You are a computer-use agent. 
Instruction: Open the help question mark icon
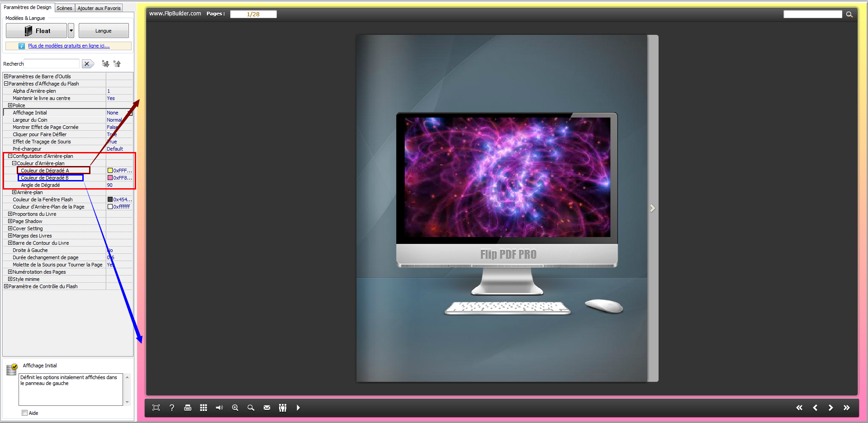click(x=172, y=408)
